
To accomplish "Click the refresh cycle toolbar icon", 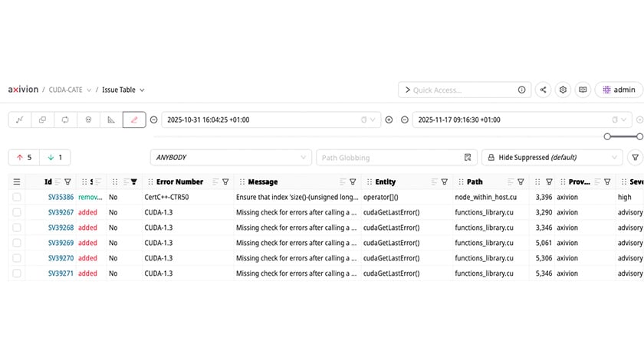I will tap(65, 119).
